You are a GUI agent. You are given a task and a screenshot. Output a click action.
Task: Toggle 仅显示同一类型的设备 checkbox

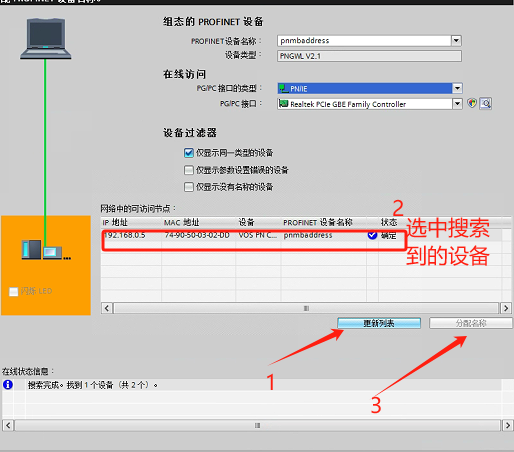189,153
